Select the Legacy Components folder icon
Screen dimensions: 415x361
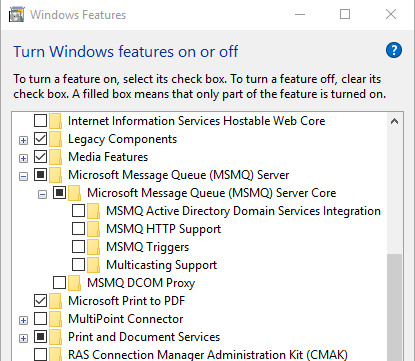click(x=56, y=139)
